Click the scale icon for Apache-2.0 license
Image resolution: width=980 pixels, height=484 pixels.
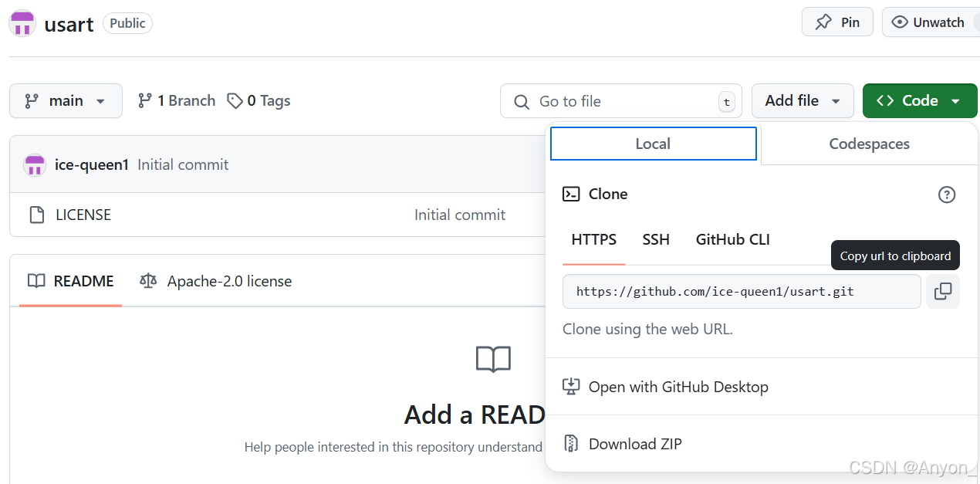point(148,281)
